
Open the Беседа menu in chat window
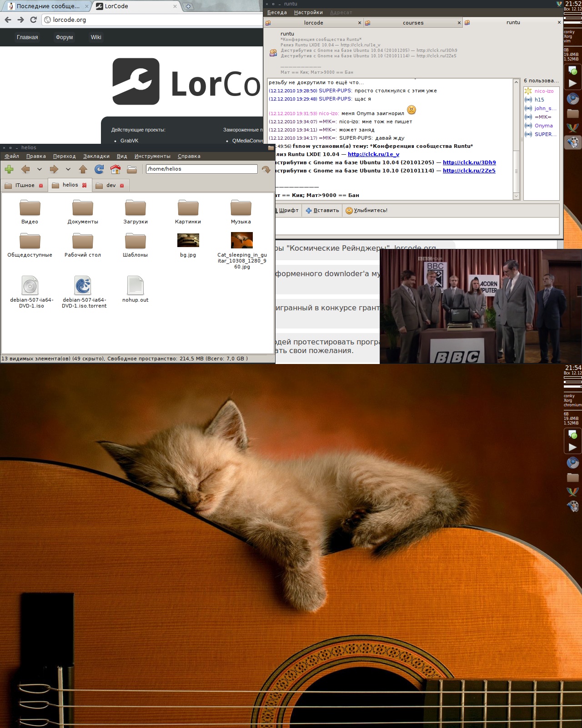pyautogui.click(x=277, y=12)
